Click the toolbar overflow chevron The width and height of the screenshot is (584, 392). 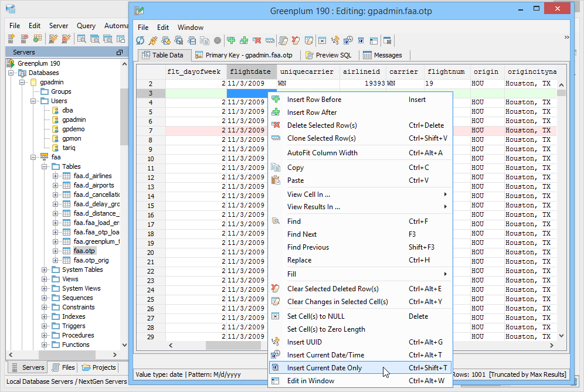(566, 37)
